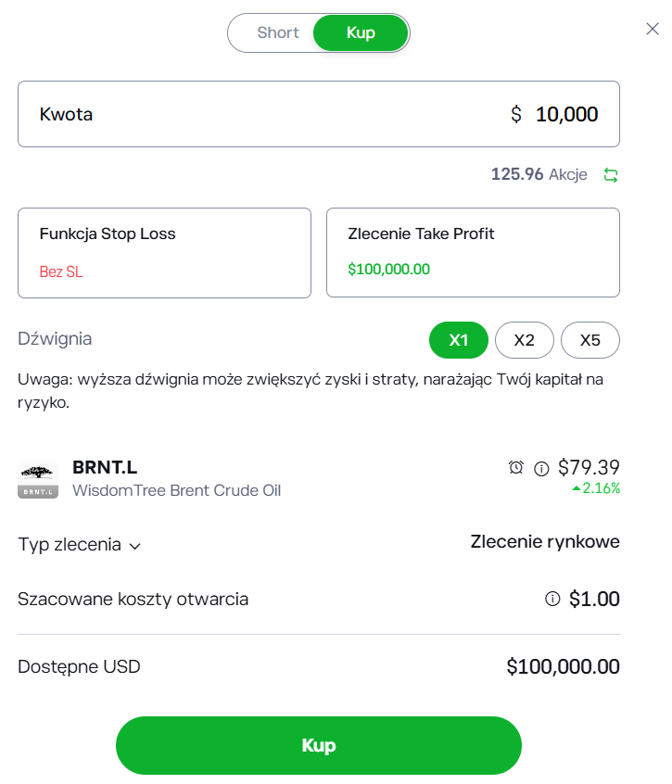Click the Zlecenie rynkowe order type value
Image resolution: width=672 pixels, height=784 pixels.
(x=545, y=541)
